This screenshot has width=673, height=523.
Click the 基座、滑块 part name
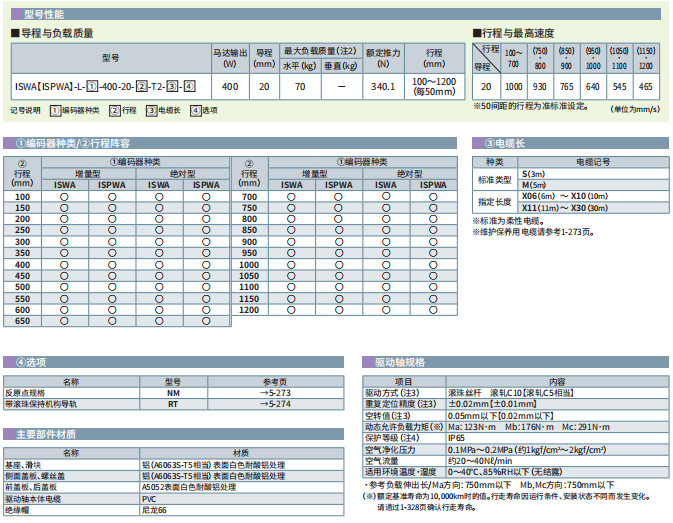(23, 465)
